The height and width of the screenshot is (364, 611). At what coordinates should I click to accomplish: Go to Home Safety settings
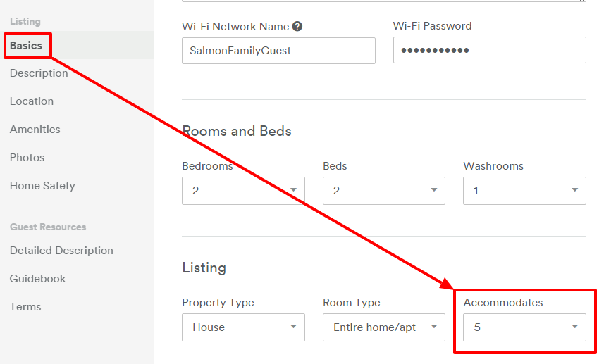[42, 186]
